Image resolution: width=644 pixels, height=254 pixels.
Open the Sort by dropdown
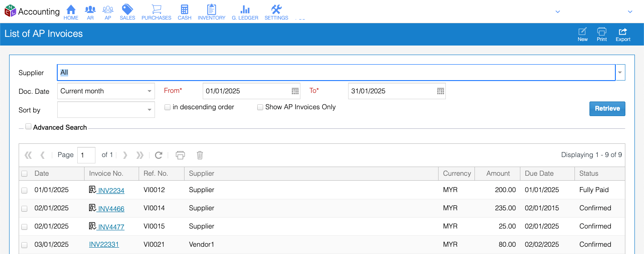pyautogui.click(x=150, y=110)
